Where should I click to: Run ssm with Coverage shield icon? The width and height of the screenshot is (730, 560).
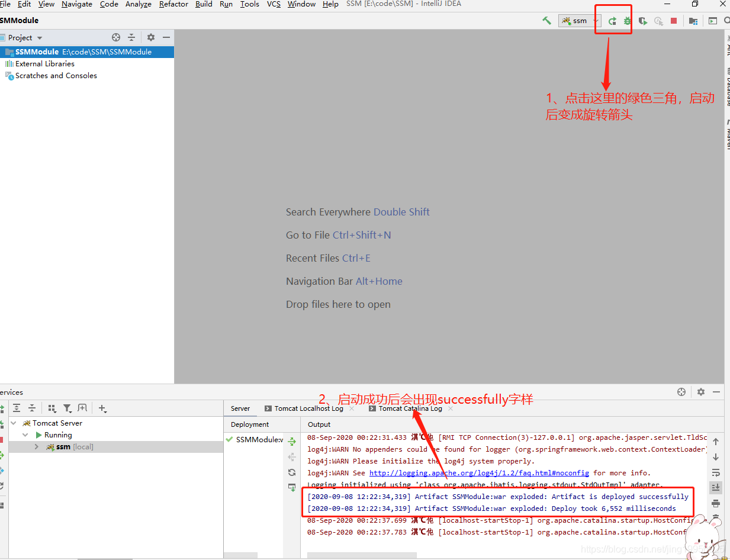pyautogui.click(x=643, y=21)
